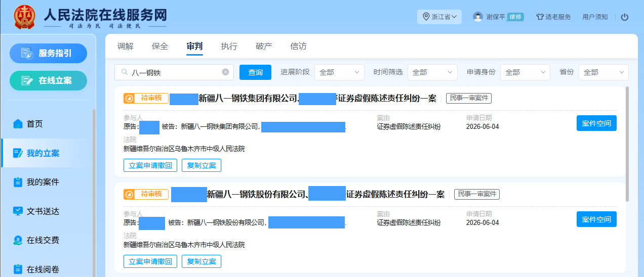Click the location pin icon beside 浙江省
The width and height of the screenshot is (644, 277).
coord(426,17)
